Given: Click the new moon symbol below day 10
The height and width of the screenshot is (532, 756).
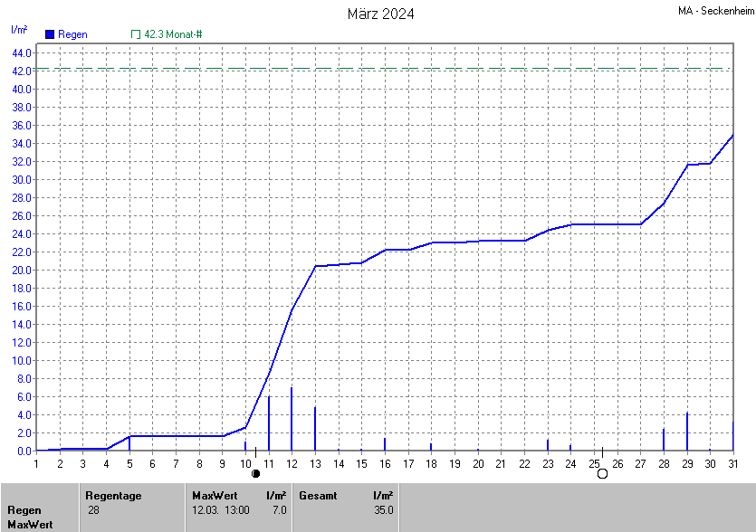Looking at the screenshot, I should 255,473.
